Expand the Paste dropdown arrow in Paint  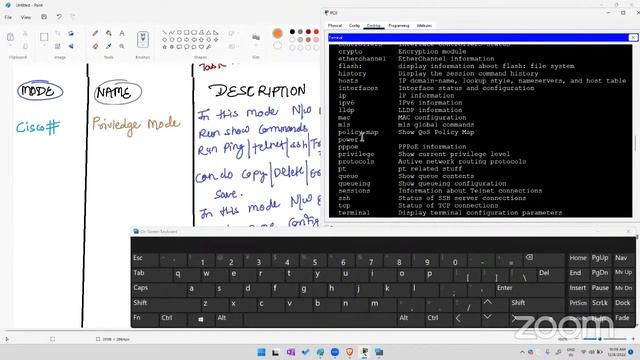point(11,46)
